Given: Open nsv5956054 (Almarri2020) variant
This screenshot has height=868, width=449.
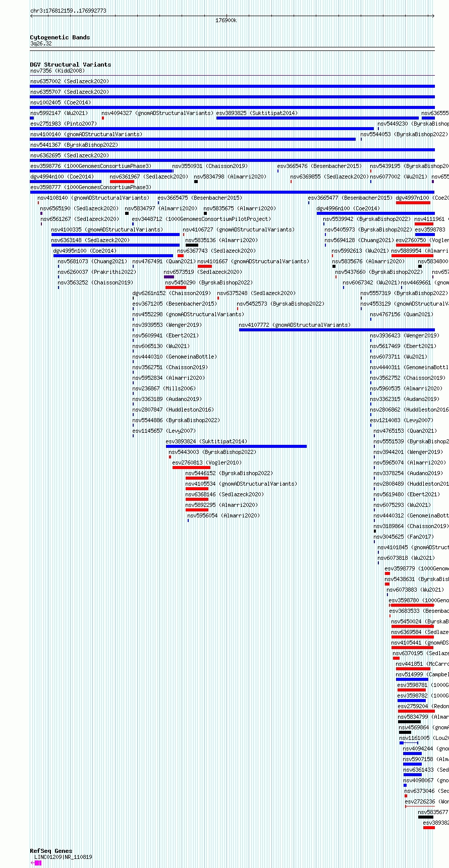Looking at the screenshot, I should (x=223, y=516).
